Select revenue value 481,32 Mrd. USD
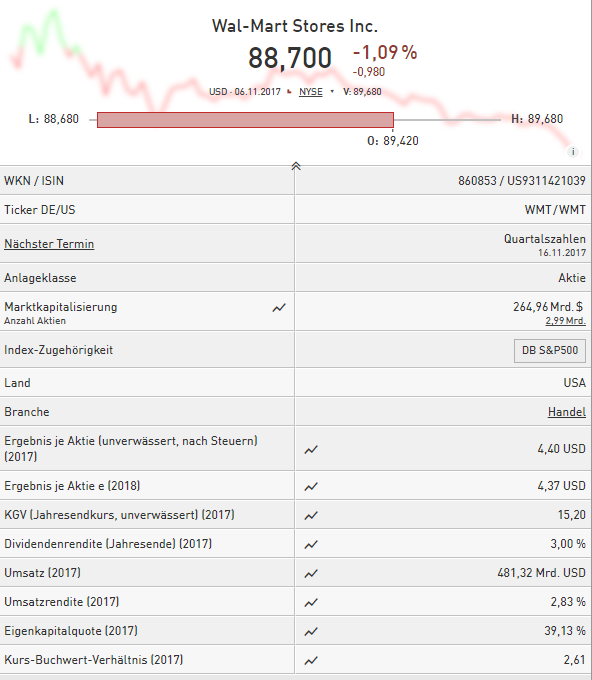Viewport: 592px width, 680px height. [x=541, y=573]
